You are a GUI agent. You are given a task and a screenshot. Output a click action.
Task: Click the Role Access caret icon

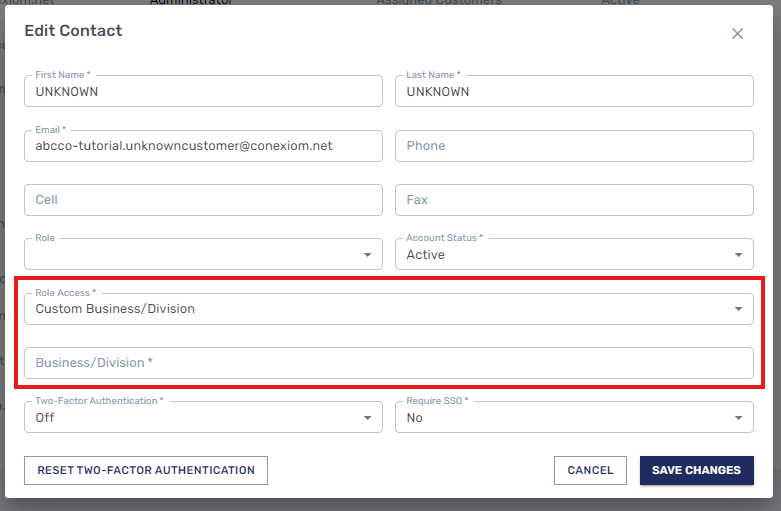coord(738,310)
